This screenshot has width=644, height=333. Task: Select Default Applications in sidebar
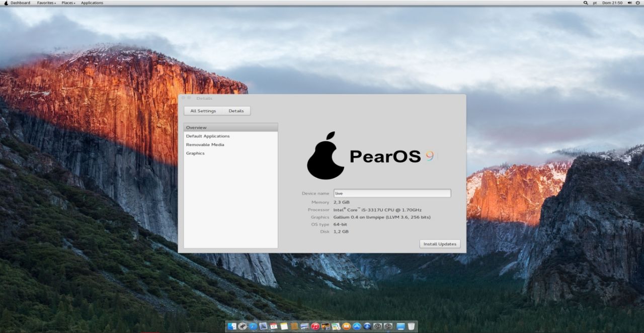[x=230, y=136]
